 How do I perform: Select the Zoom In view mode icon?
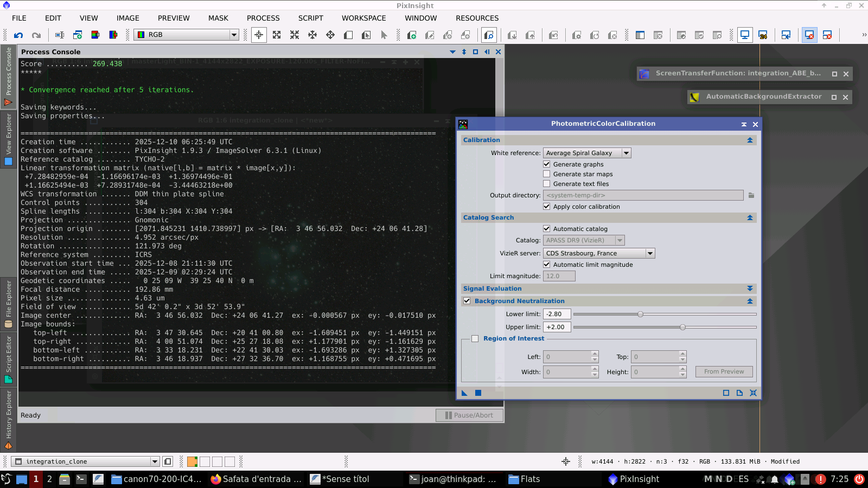[277, 35]
